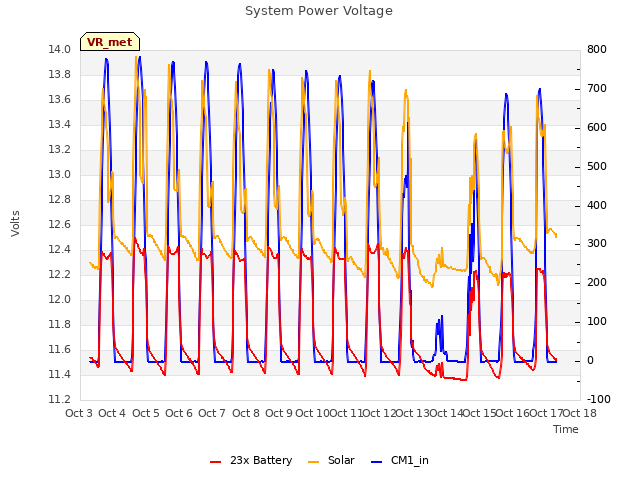Click the 300 right axis value
Screen dimensions: 640x480
[597, 244]
